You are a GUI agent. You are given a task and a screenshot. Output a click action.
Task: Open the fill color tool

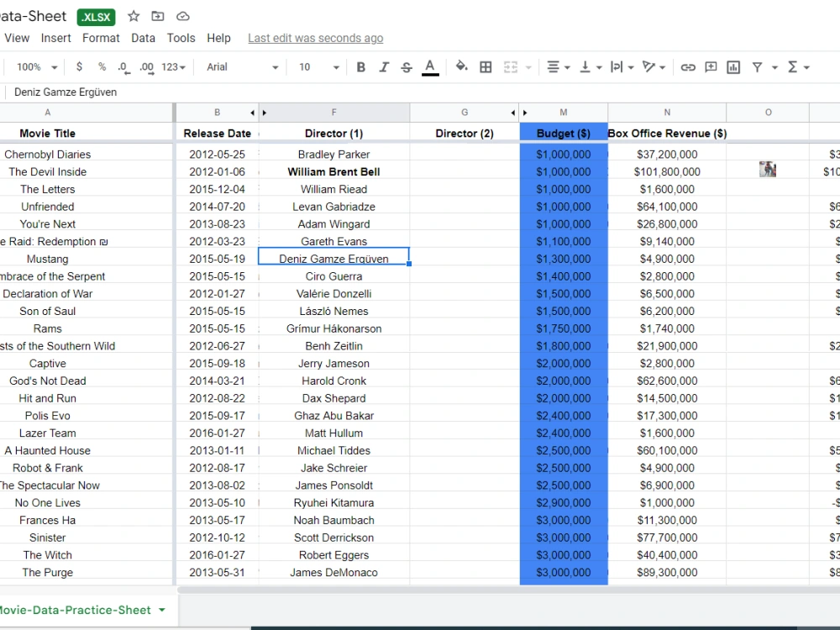pyautogui.click(x=461, y=66)
